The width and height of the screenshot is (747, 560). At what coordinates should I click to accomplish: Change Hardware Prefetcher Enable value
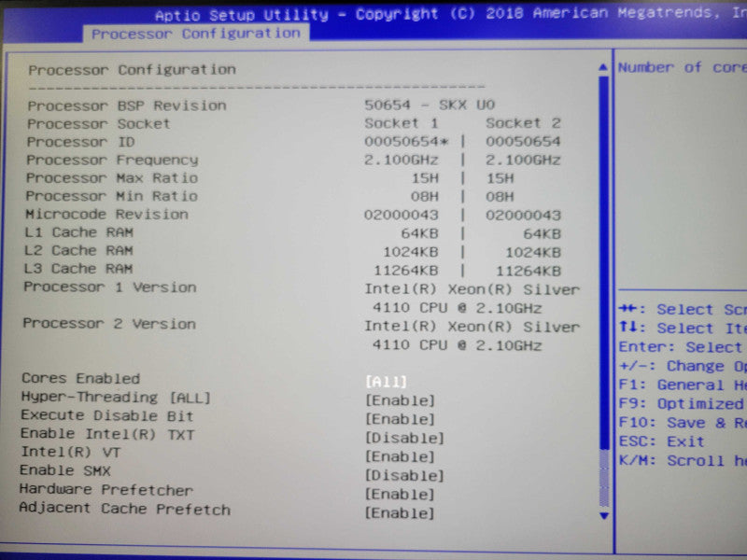401,495
